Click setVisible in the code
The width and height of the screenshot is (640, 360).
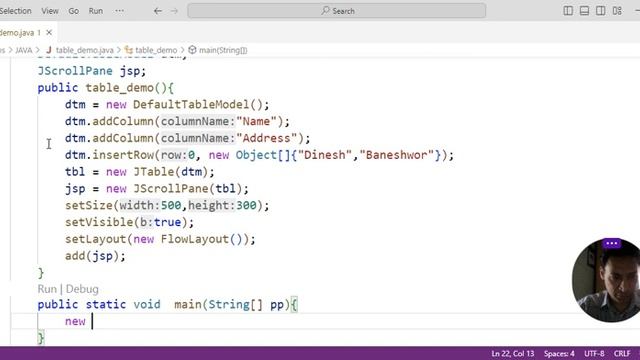pos(99,222)
